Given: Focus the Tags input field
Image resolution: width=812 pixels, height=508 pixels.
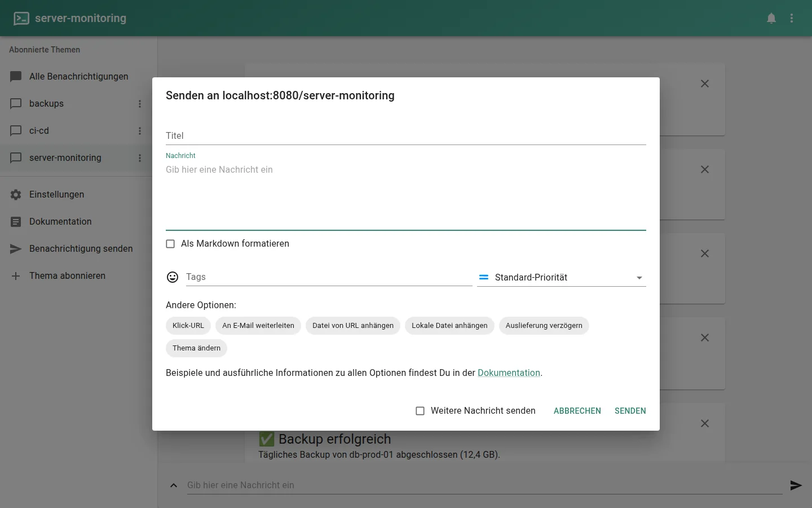Looking at the screenshot, I should (x=329, y=277).
